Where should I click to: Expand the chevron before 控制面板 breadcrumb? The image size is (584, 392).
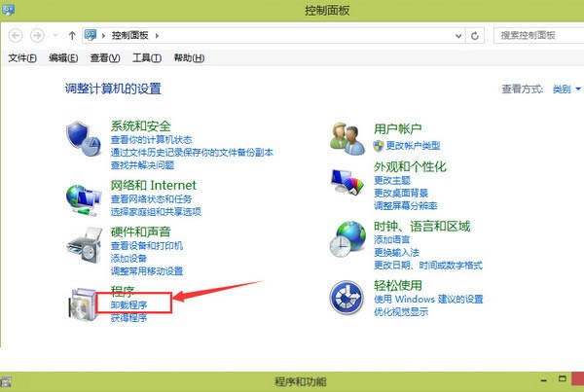pyautogui.click(x=103, y=36)
